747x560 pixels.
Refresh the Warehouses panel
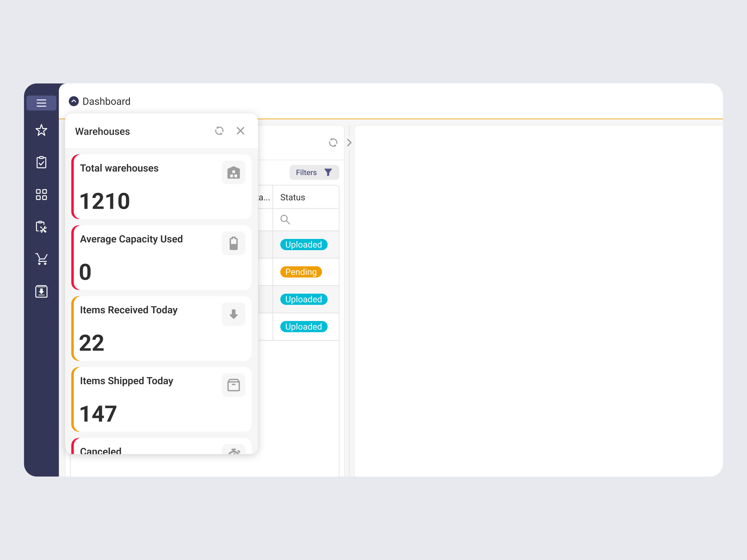[x=220, y=131]
